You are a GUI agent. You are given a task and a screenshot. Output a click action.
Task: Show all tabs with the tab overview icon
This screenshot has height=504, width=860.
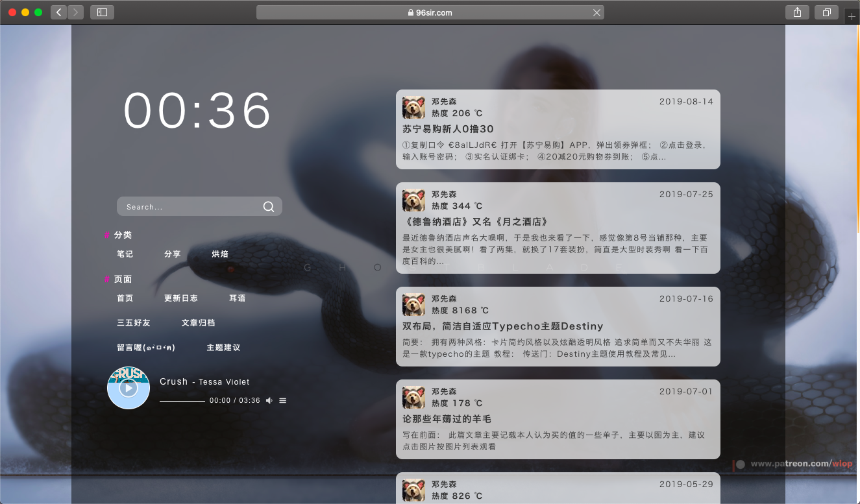(x=826, y=12)
